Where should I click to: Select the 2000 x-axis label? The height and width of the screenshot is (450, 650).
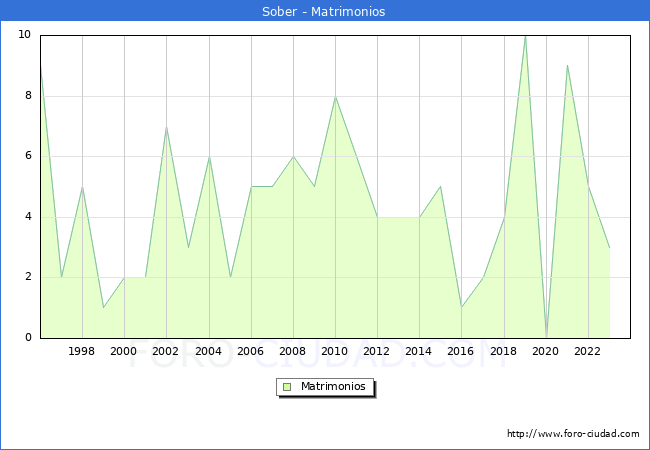click(x=124, y=351)
